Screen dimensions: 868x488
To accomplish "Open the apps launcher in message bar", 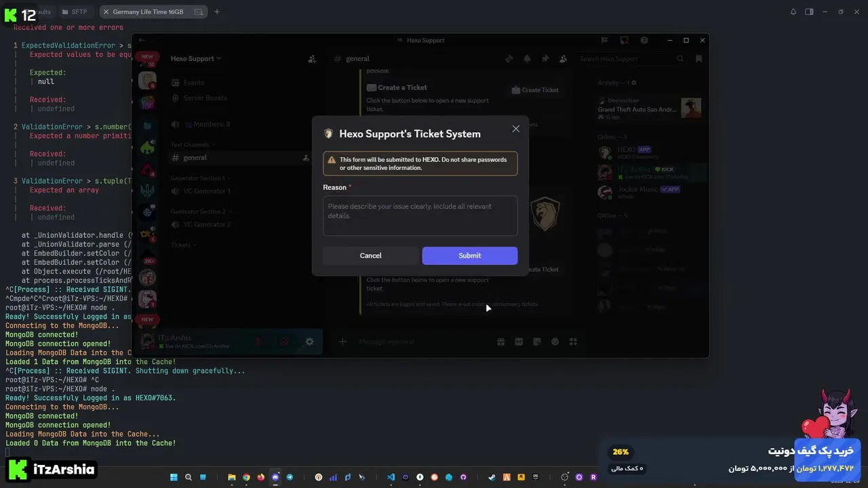I will pos(573,342).
